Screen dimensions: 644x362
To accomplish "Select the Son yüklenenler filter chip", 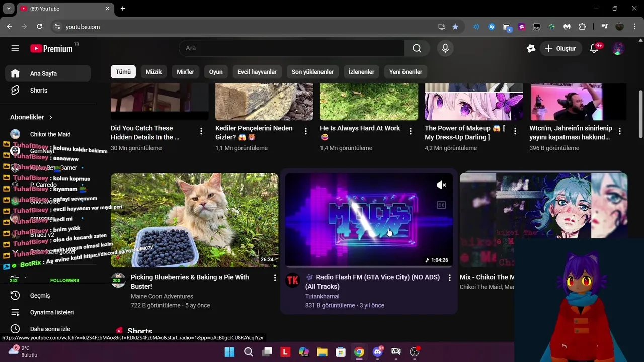I will [312, 72].
